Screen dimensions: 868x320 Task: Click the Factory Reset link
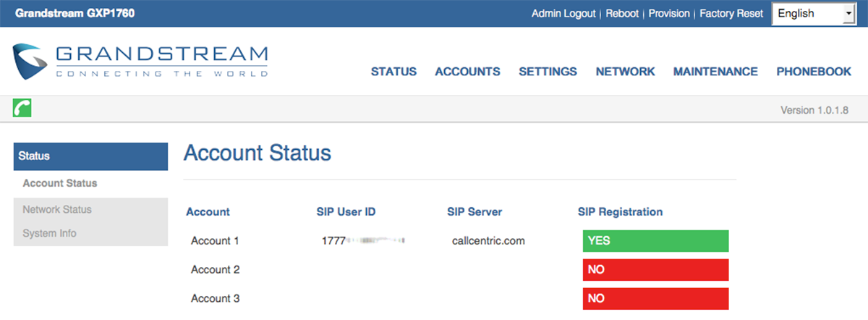[731, 14]
